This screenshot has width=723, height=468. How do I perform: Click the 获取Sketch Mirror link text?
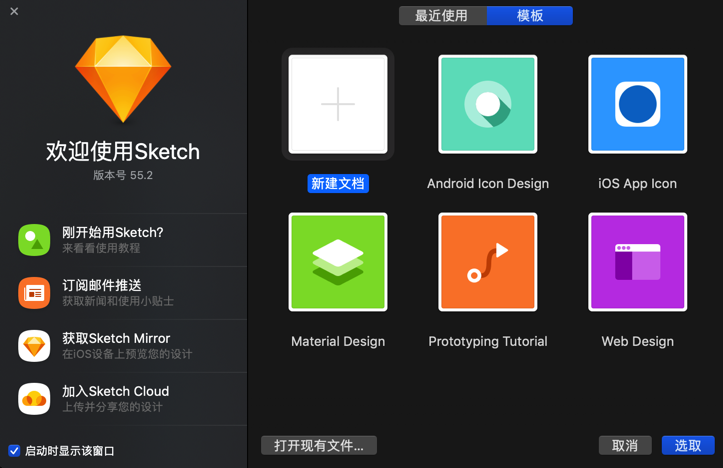coord(116,338)
